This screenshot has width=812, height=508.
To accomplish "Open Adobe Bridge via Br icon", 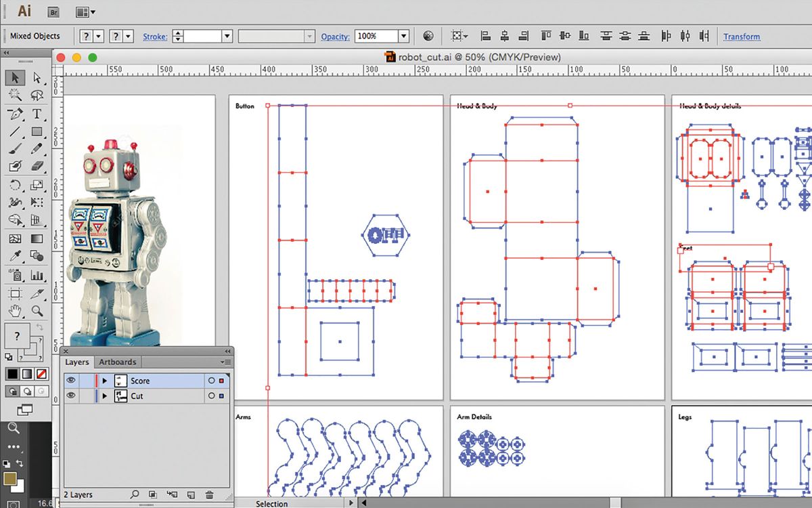I will (x=53, y=12).
